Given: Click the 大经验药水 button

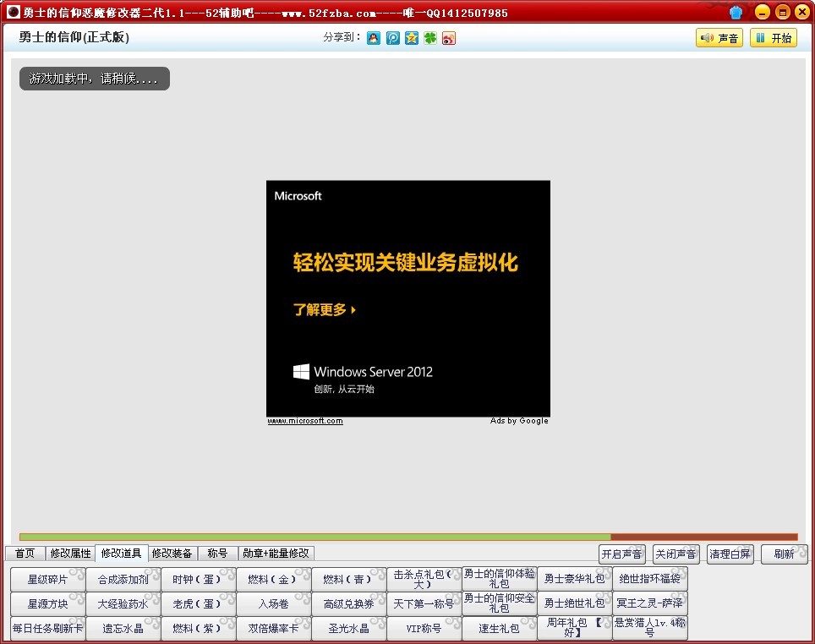Looking at the screenshot, I should [x=123, y=603].
